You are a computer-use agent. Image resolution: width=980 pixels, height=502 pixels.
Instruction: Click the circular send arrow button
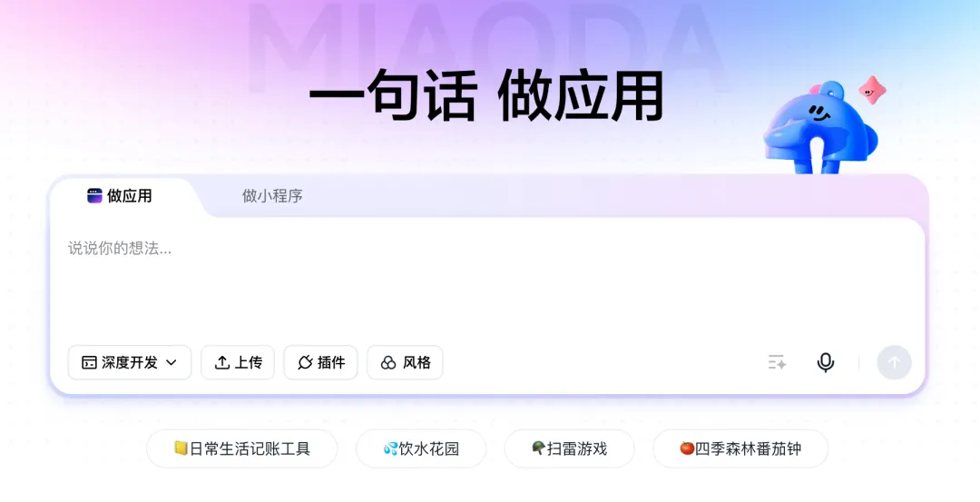tap(894, 362)
